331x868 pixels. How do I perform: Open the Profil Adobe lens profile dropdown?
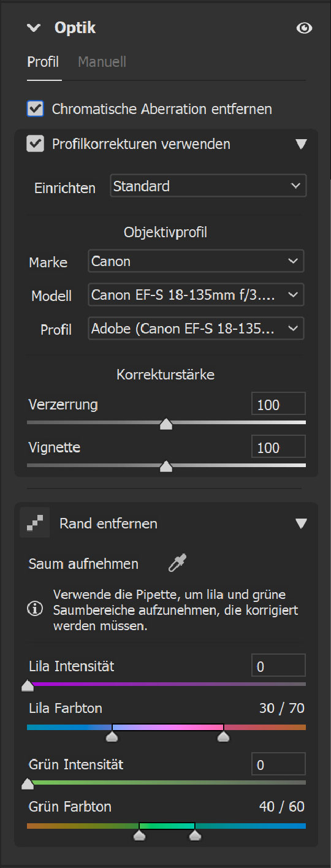pyautogui.click(x=196, y=329)
